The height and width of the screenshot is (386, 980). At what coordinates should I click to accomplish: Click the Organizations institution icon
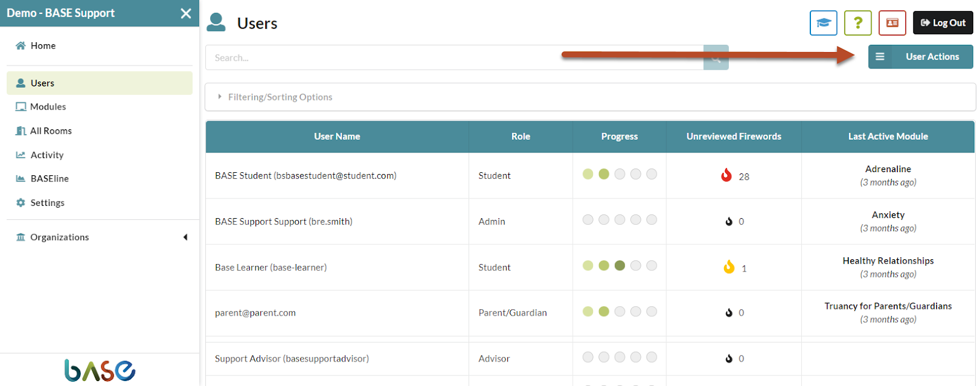pyautogui.click(x=21, y=237)
